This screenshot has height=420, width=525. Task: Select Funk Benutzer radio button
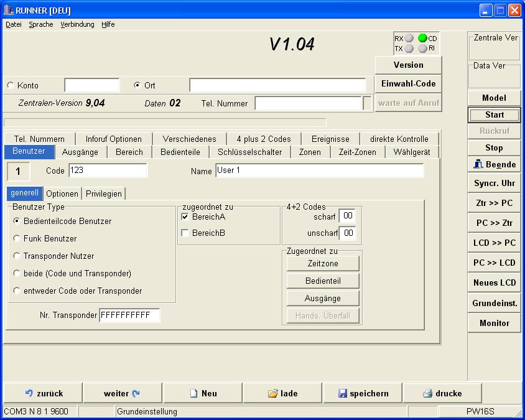pyautogui.click(x=17, y=238)
